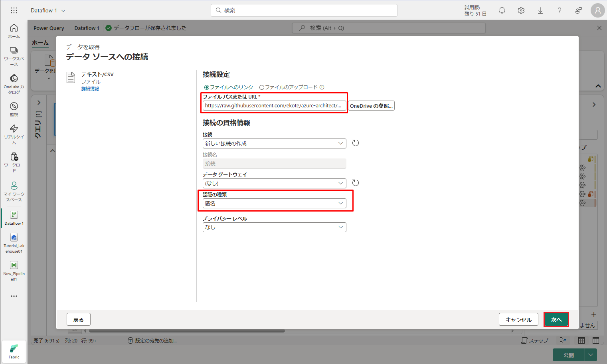Open the Text/CSV details link
The image size is (607, 364).
[x=90, y=89]
